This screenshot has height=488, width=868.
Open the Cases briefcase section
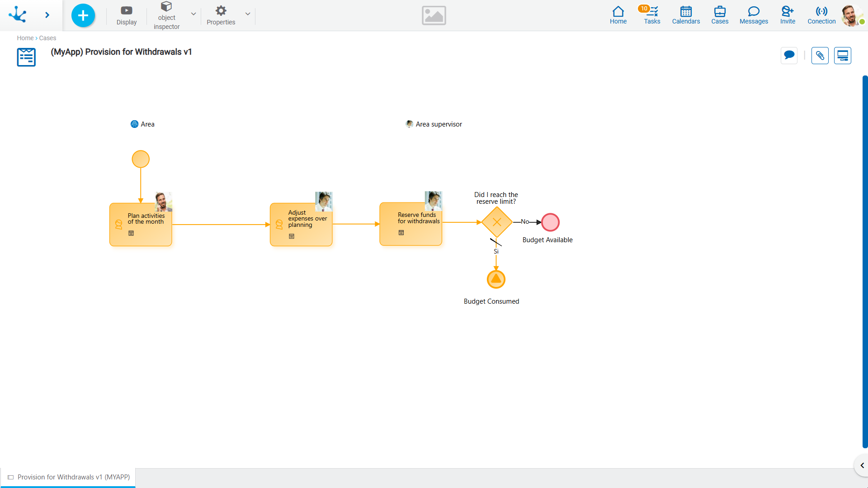click(720, 15)
